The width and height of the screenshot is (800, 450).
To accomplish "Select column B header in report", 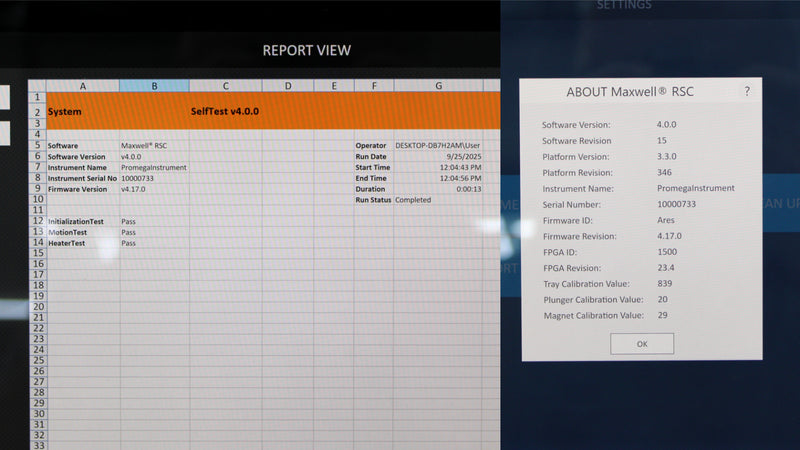I will 154,86.
